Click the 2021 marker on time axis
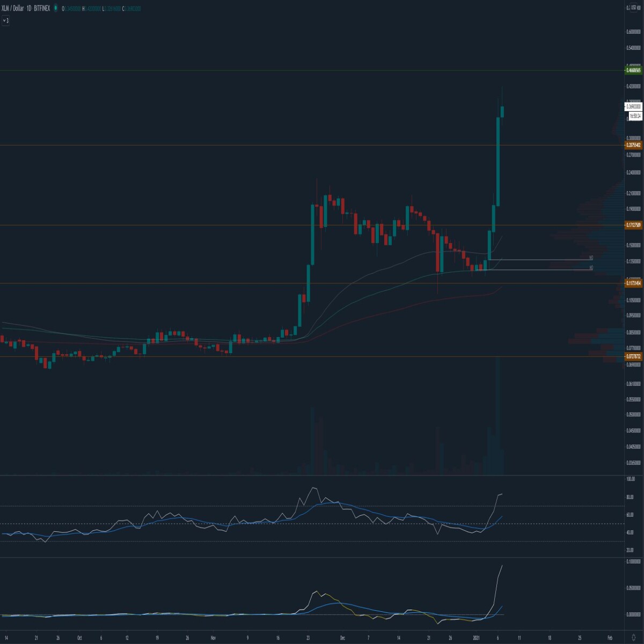The height and width of the screenshot is (644, 644). [477, 638]
